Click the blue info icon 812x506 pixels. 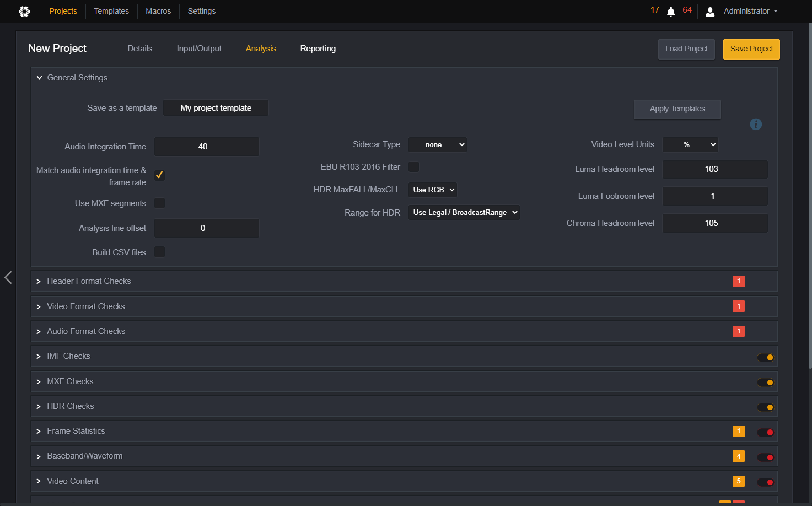click(x=756, y=125)
